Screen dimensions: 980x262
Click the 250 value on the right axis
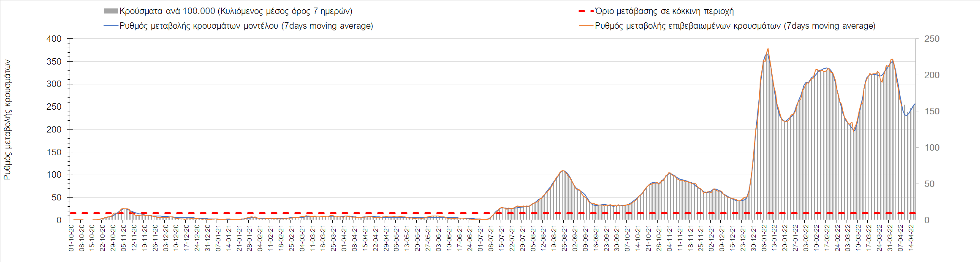(931, 39)
